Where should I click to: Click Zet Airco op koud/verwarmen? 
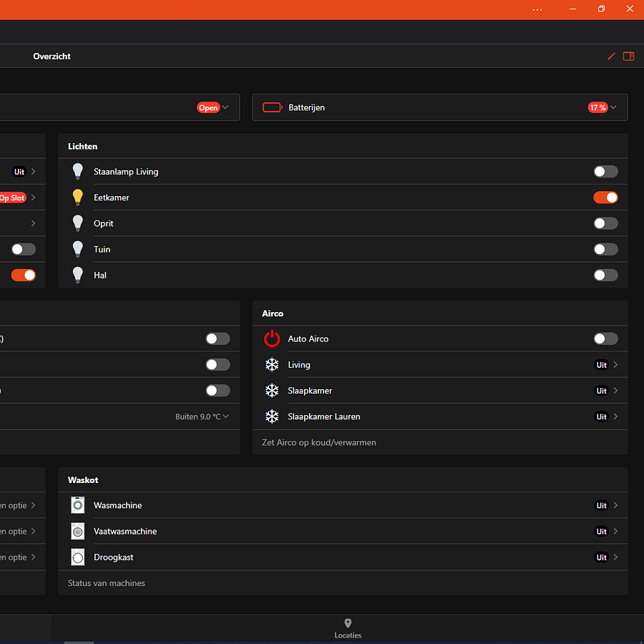tap(319, 442)
